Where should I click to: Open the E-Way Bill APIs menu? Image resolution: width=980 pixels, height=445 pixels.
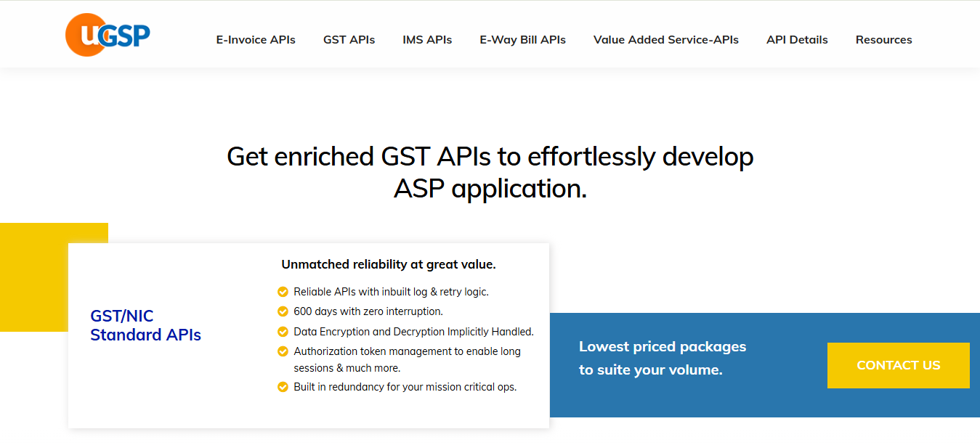pyautogui.click(x=522, y=40)
